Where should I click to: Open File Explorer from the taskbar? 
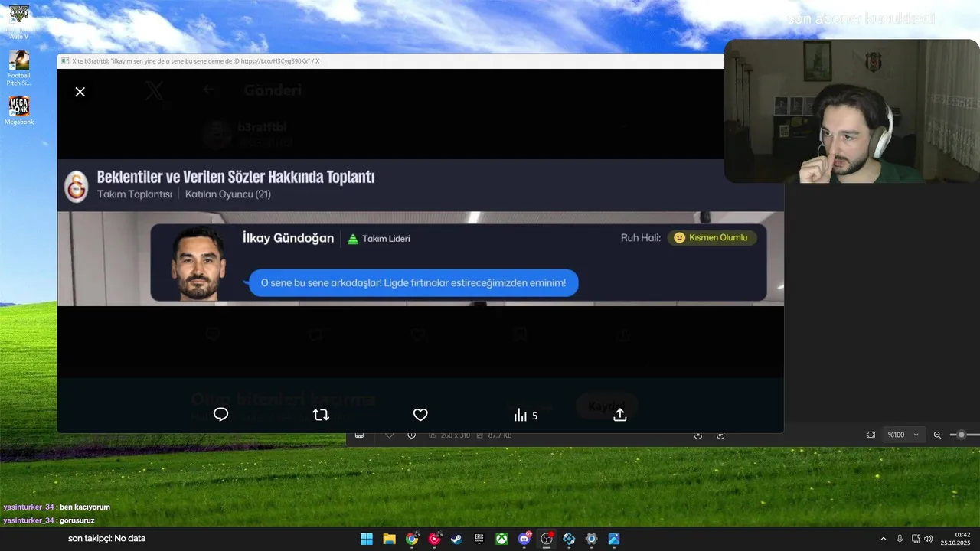(389, 539)
